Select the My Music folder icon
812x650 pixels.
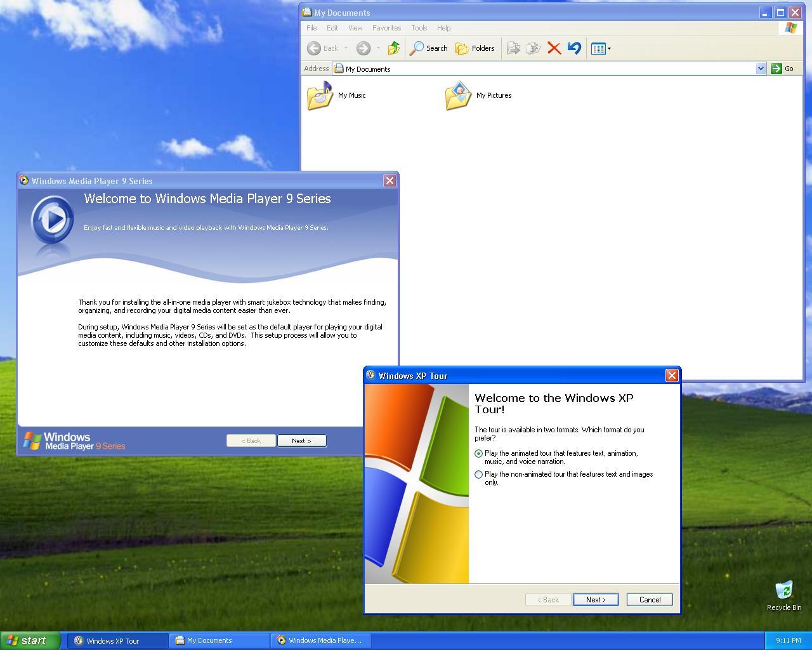[320, 95]
